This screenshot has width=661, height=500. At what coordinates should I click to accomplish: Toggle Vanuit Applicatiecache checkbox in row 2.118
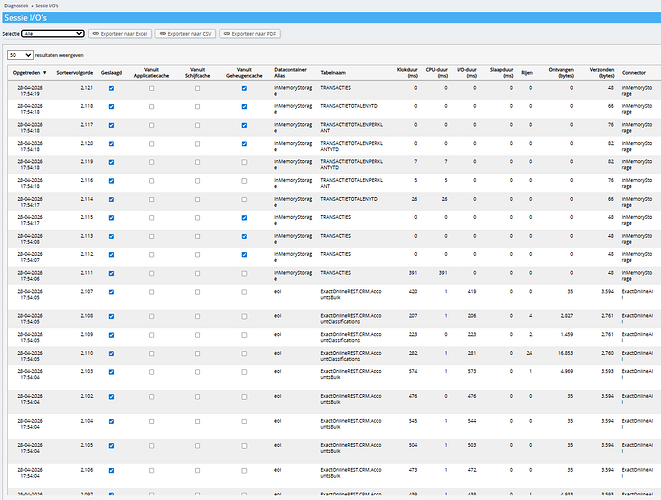click(151, 107)
